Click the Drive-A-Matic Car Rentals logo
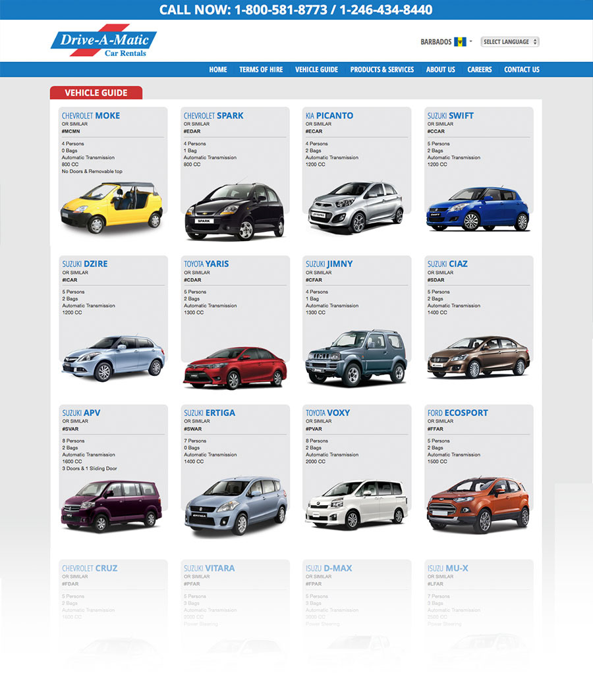 coord(103,41)
